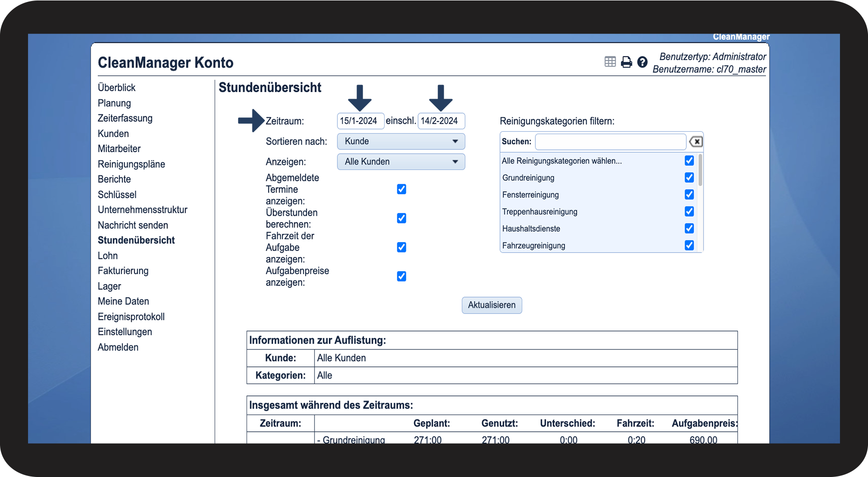
Task: Click the start date field 15/1-2024
Action: [x=360, y=121]
